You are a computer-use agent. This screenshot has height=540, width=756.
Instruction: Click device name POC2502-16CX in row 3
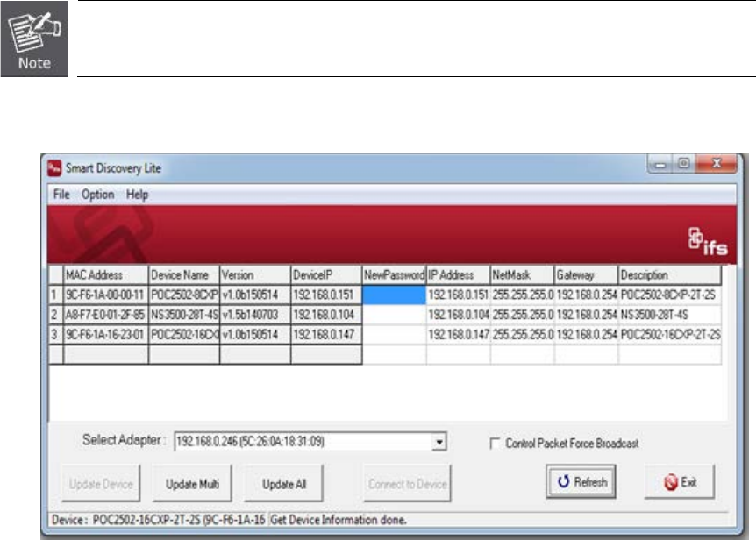183,334
